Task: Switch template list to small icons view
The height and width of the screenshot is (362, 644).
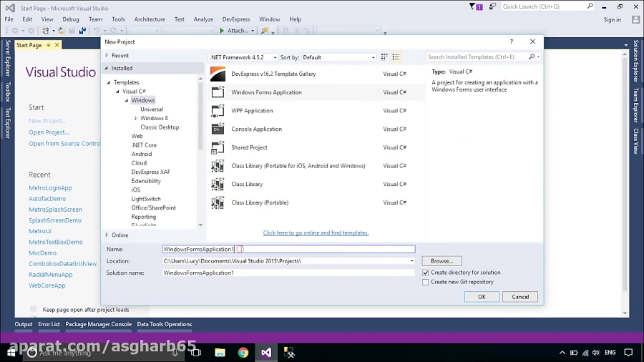Action: (384, 57)
